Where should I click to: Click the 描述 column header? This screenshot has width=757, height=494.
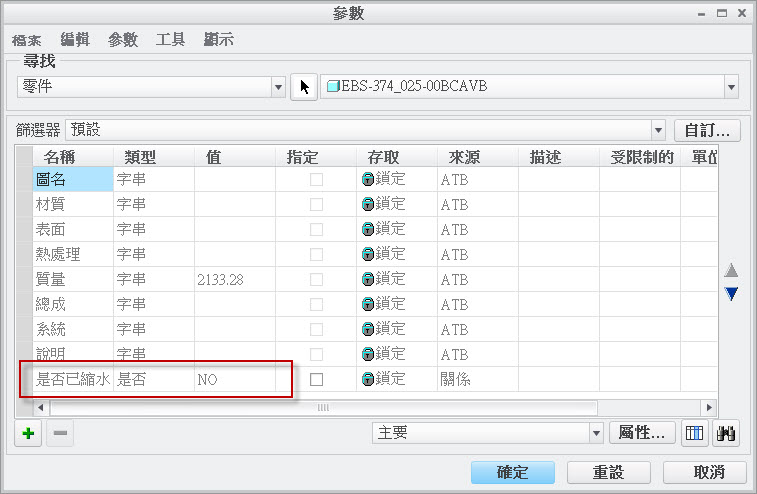tap(559, 157)
